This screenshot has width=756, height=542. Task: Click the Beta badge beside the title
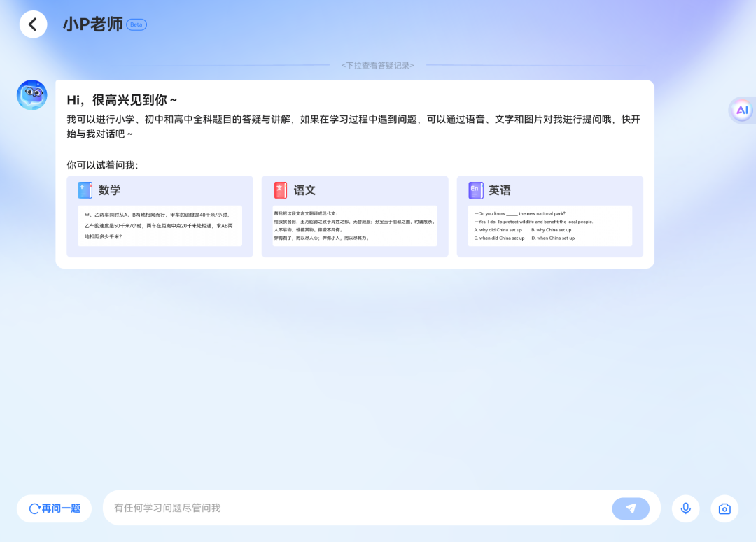point(136,24)
